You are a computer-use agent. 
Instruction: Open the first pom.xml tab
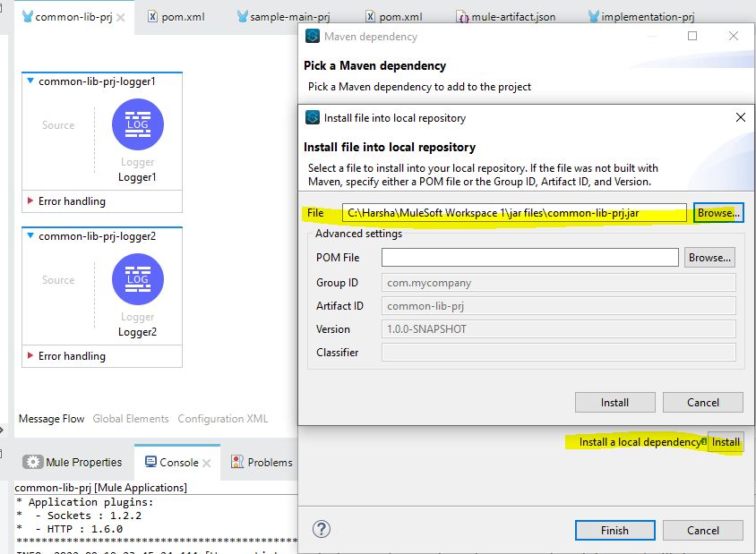176,17
